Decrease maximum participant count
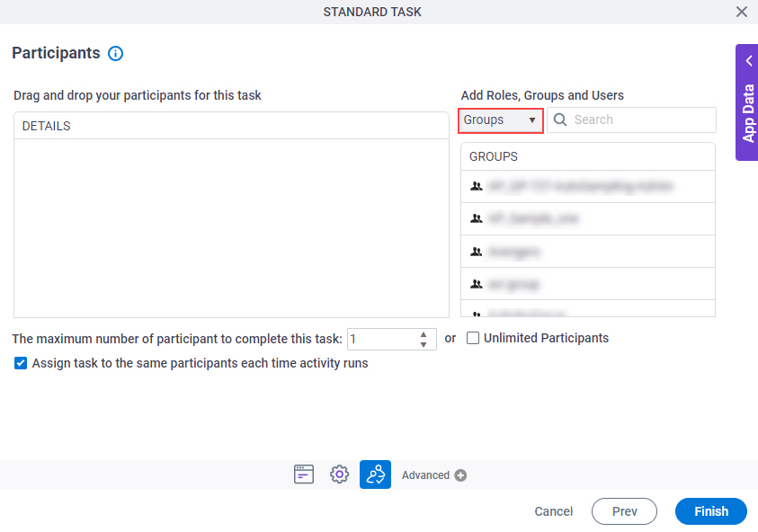 (424, 344)
